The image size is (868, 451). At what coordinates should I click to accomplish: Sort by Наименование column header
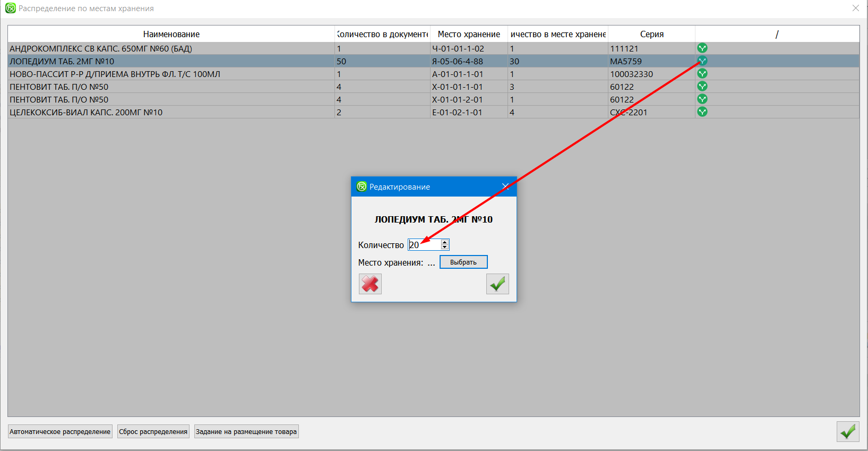tap(171, 34)
